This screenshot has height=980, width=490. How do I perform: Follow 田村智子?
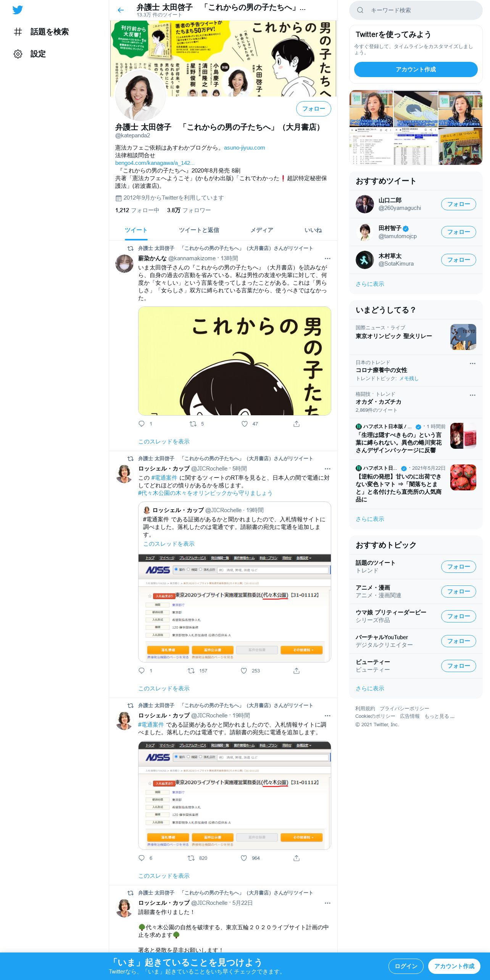coord(459,232)
